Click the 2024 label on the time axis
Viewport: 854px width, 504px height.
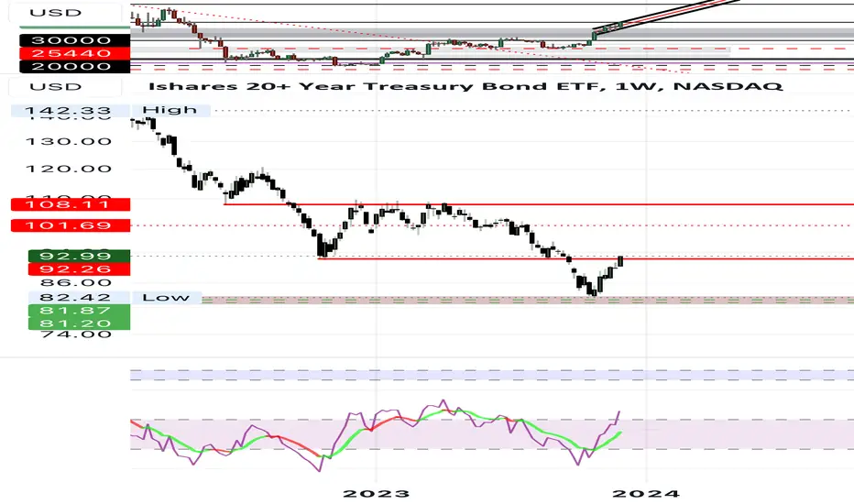click(x=646, y=494)
